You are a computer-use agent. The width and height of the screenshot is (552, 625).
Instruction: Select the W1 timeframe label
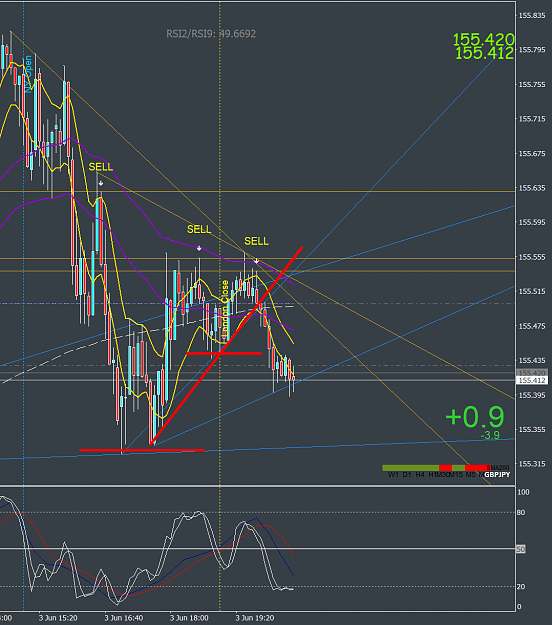(393, 475)
